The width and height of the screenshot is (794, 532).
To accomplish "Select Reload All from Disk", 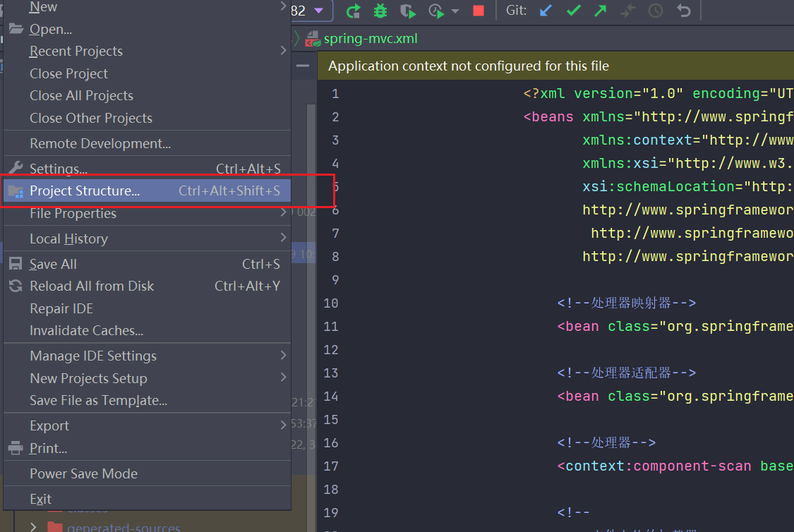I will point(147,286).
